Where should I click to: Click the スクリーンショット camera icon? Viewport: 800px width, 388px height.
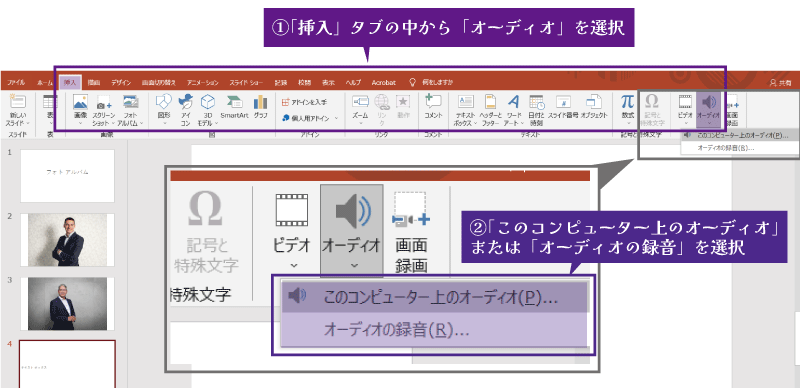(104, 102)
